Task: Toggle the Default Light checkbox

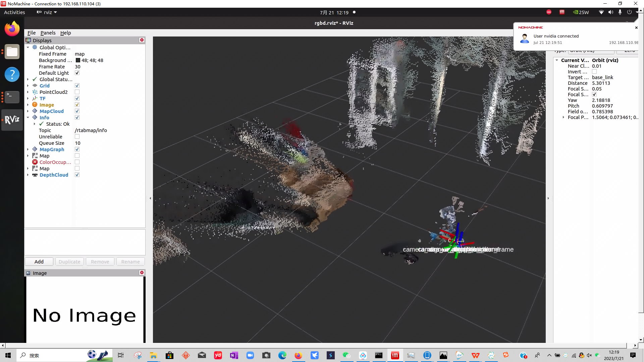Action: pyautogui.click(x=77, y=73)
